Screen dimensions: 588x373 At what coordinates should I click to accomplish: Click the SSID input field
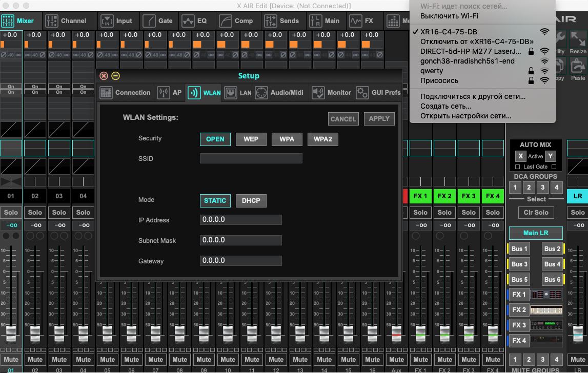(251, 159)
